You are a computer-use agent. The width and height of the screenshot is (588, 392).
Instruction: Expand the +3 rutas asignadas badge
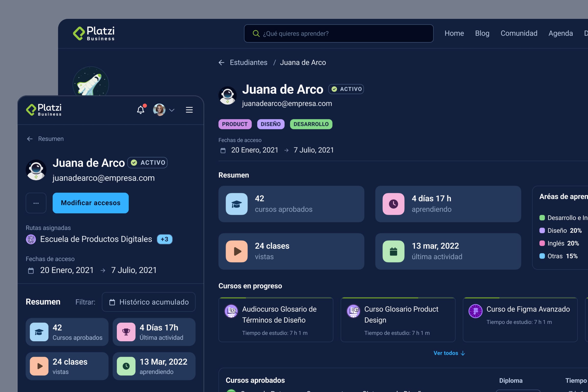pyautogui.click(x=164, y=239)
